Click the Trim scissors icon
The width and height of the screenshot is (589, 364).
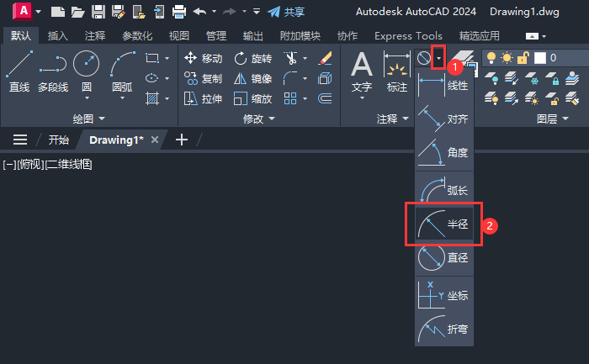point(290,58)
